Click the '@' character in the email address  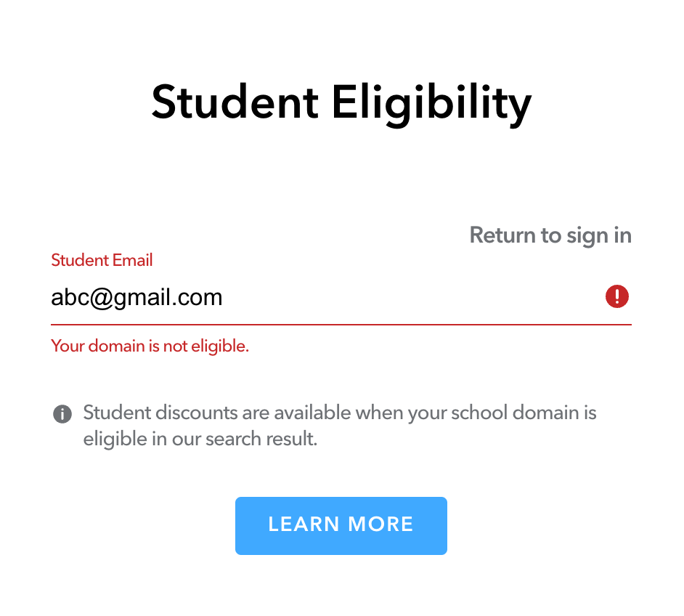coord(101,299)
